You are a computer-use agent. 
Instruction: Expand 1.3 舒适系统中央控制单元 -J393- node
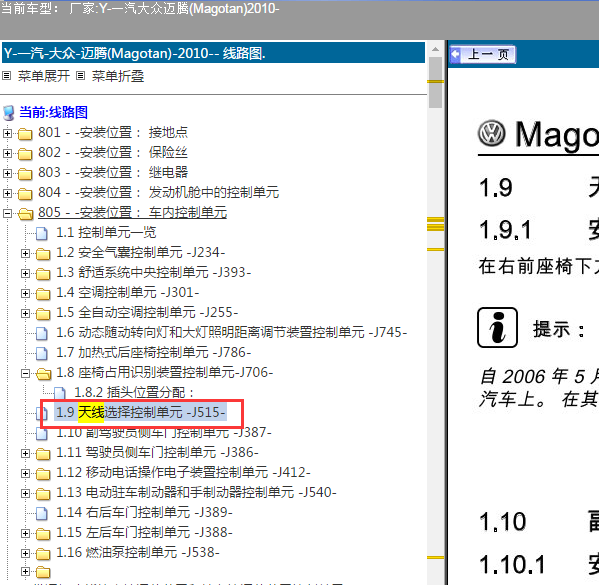pos(25,273)
